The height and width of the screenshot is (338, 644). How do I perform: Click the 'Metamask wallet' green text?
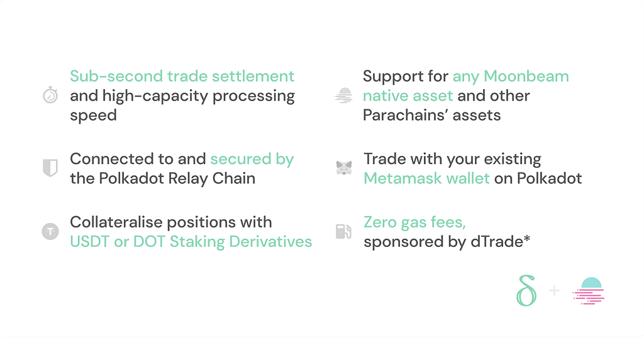[426, 178]
